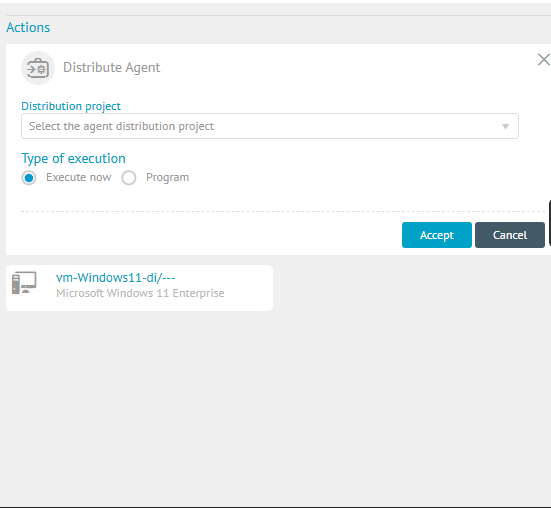Screen dimensions: 551x508
Task: Open the "Select the agent distribution project" combo box
Action: point(270,126)
